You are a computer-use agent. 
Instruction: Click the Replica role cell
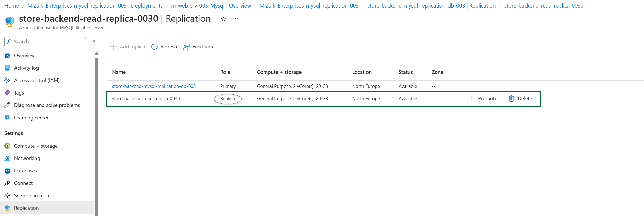tap(227, 99)
